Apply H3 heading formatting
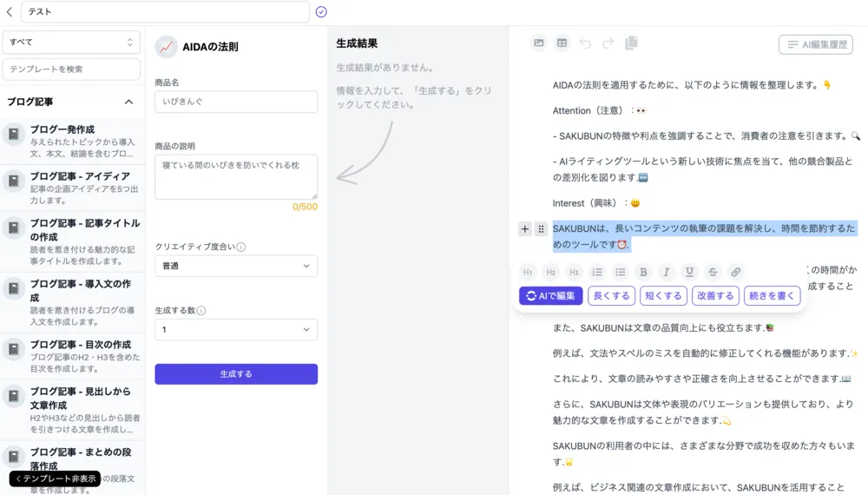The height and width of the screenshot is (495, 868). click(574, 272)
